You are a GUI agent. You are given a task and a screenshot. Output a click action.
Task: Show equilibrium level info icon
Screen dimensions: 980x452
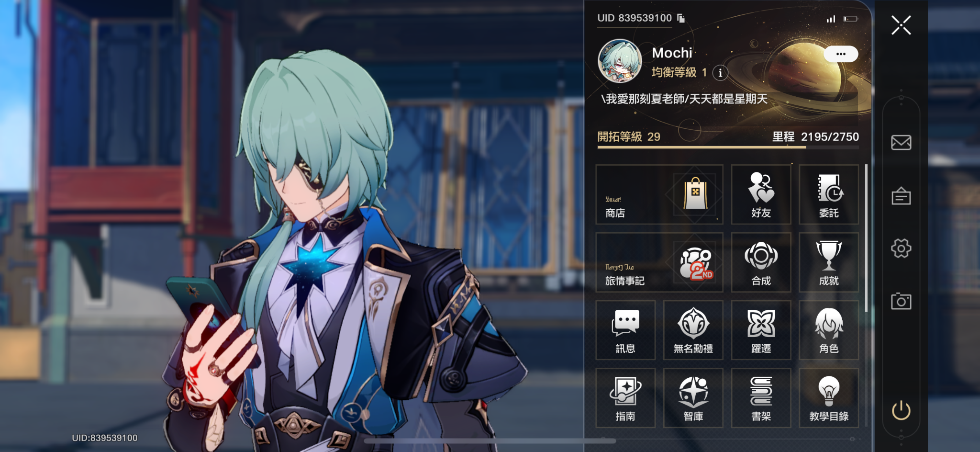[720, 73]
